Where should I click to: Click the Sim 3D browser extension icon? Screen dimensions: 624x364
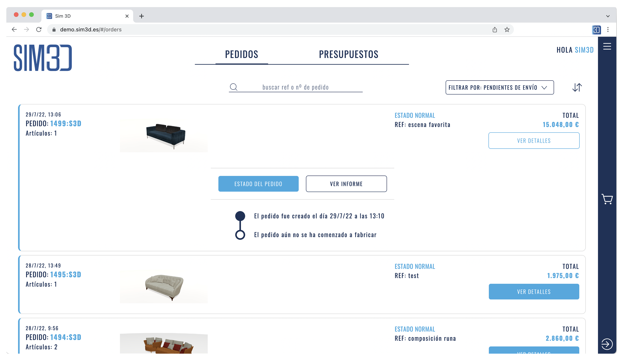pos(596,30)
